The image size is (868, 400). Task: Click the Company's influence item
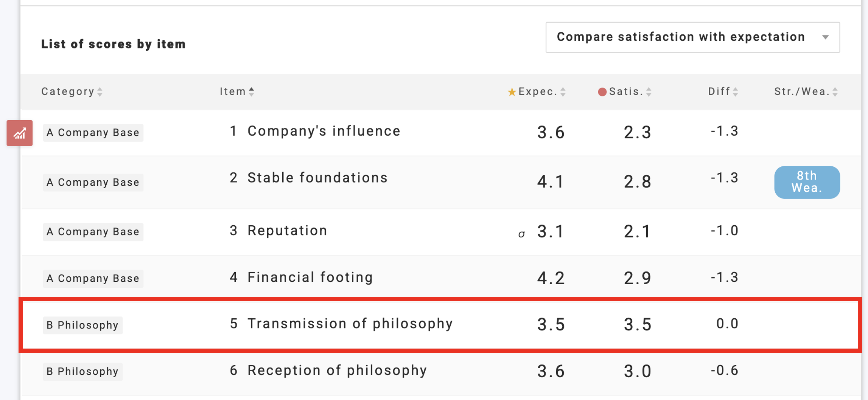(324, 131)
